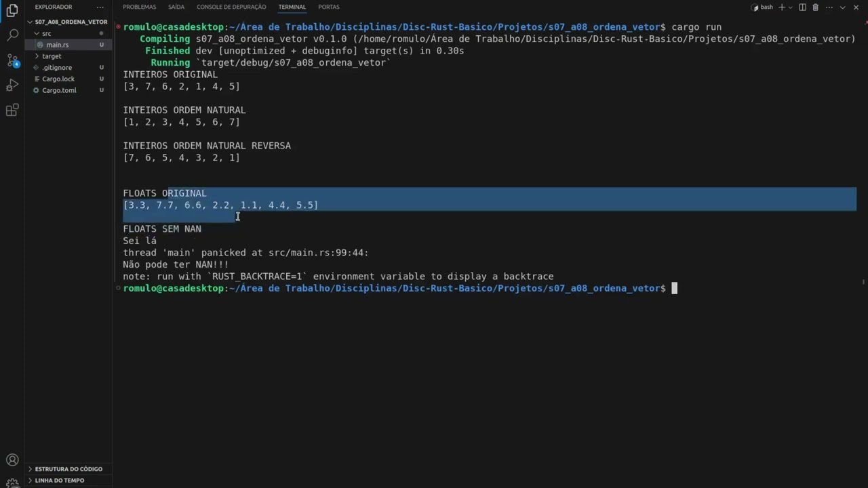This screenshot has height=488, width=868.
Task: Open the Accounts icon in activity bar
Action: click(12, 460)
